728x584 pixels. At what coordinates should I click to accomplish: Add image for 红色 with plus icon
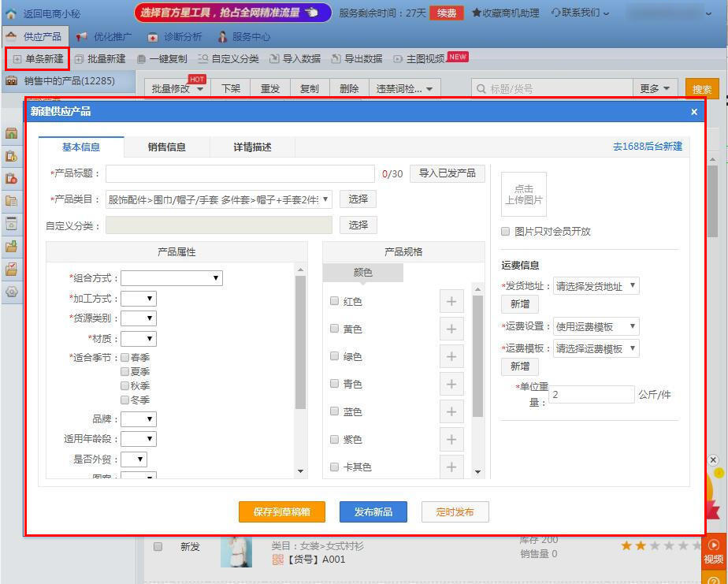(x=451, y=302)
